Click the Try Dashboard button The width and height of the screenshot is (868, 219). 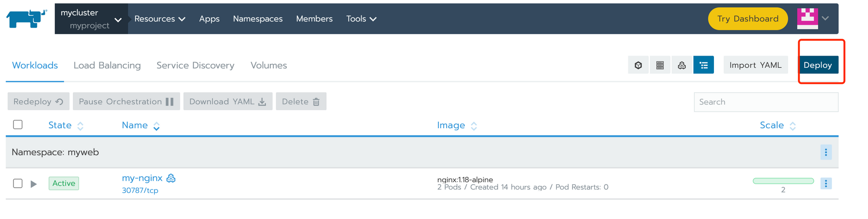click(x=748, y=19)
